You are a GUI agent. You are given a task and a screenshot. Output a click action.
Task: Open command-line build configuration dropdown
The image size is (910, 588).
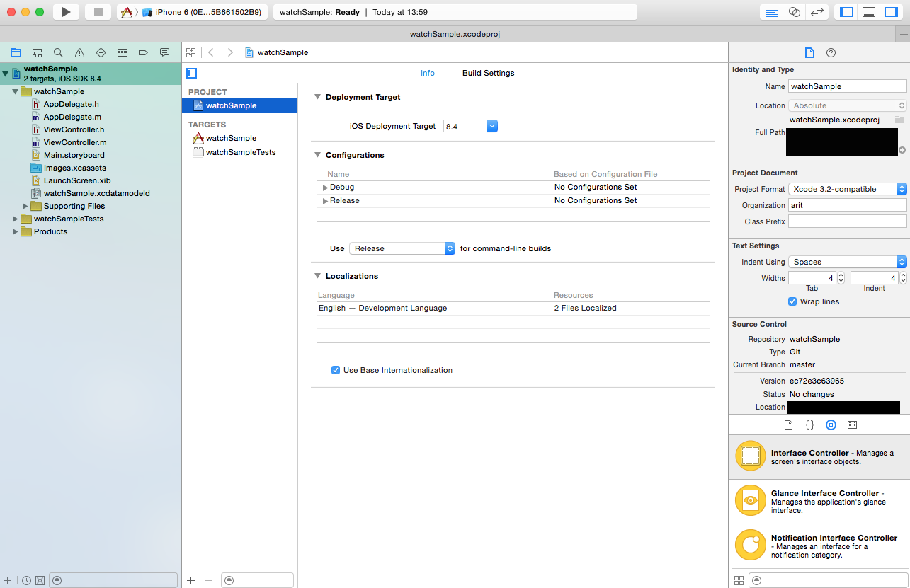[402, 248]
